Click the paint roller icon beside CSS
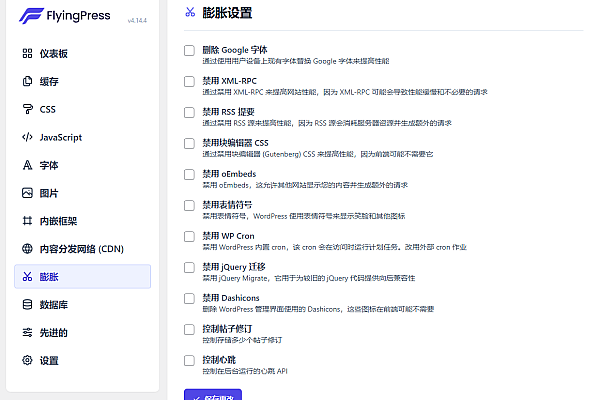 pos(27,109)
